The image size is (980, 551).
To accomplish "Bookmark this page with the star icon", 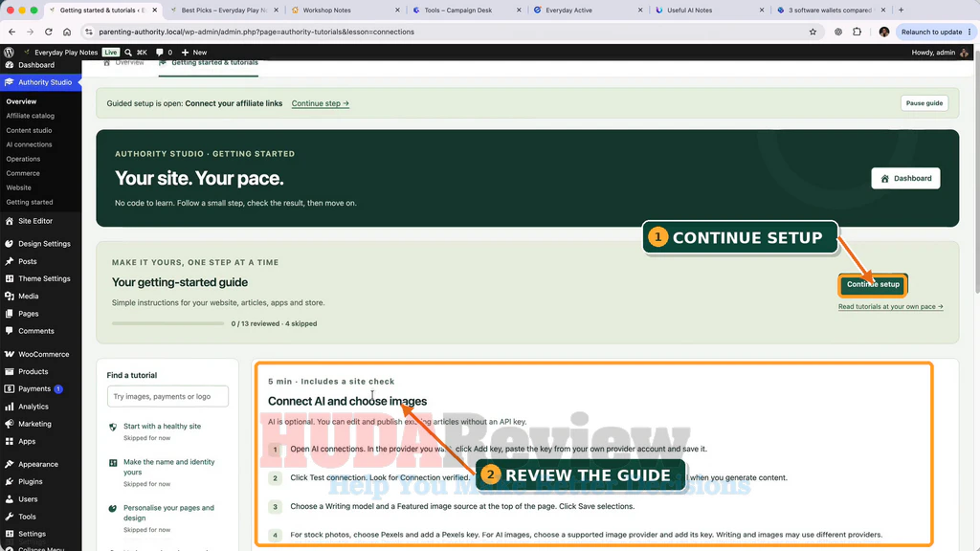I will coord(813,32).
